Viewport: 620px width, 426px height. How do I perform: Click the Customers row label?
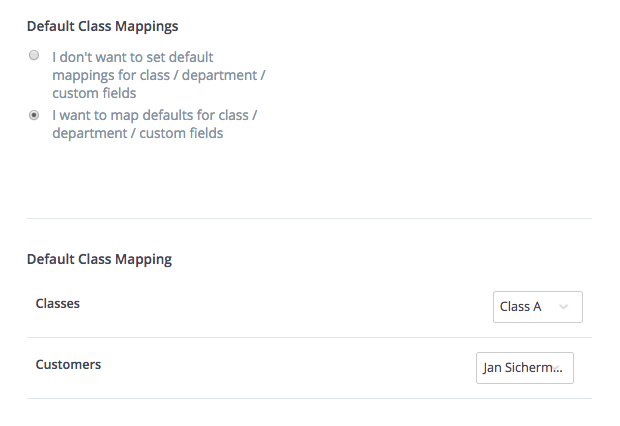(x=68, y=364)
